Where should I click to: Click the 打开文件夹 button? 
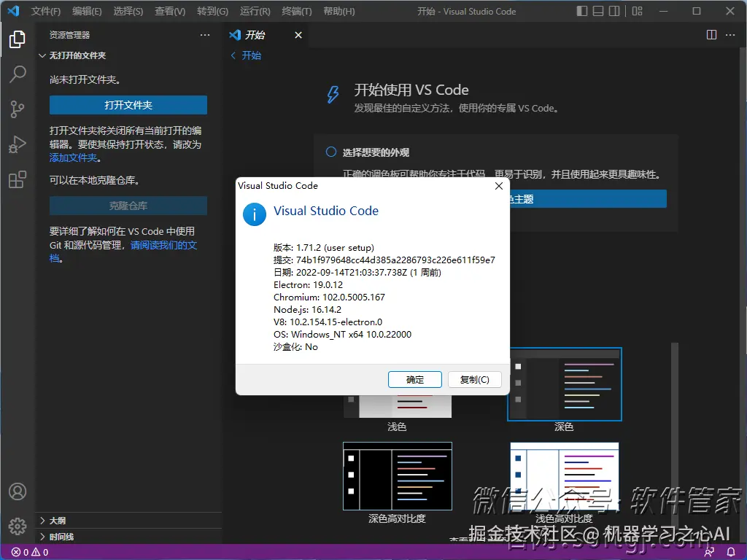pyautogui.click(x=128, y=105)
